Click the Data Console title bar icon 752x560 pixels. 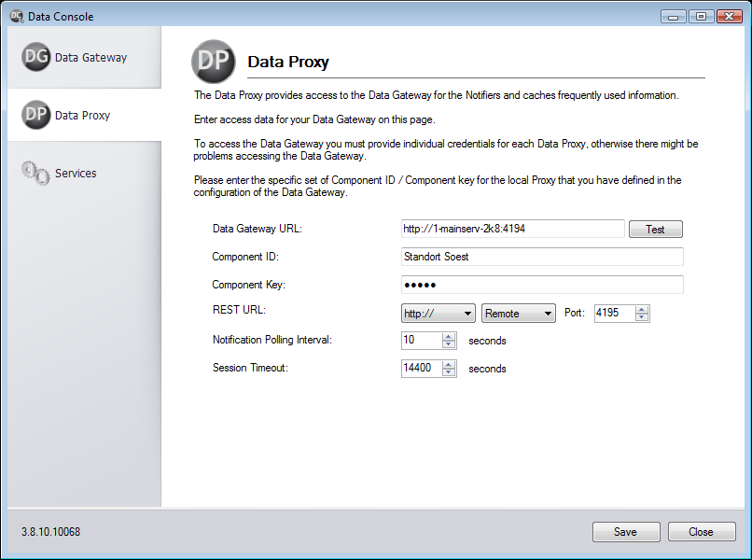15,16
